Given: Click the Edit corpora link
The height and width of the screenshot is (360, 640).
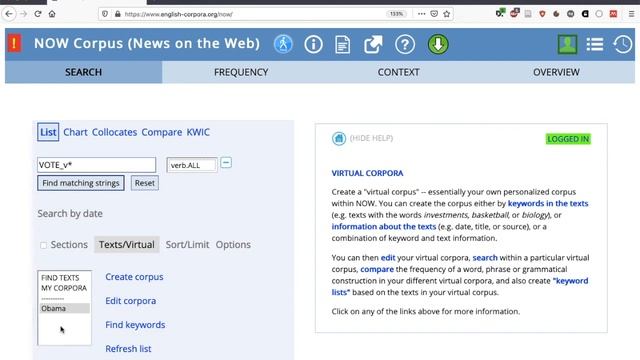Looking at the screenshot, I should coord(131,301).
